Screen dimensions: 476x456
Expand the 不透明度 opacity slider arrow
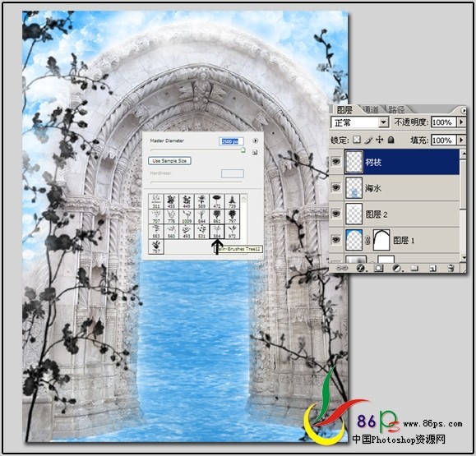pyautogui.click(x=461, y=122)
